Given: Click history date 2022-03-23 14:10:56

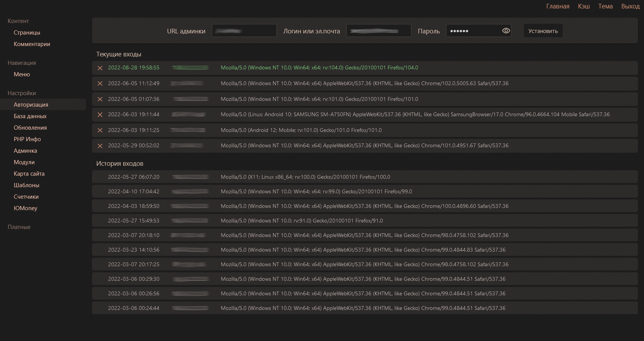Looking at the screenshot, I should pyautogui.click(x=134, y=250).
